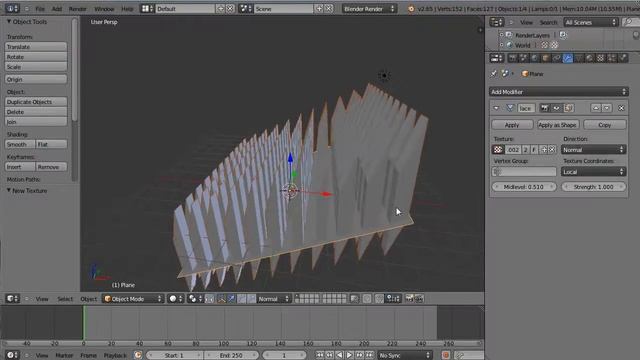Open the Object Mode dropdown
The image size is (640, 360).
pos(133,299)
